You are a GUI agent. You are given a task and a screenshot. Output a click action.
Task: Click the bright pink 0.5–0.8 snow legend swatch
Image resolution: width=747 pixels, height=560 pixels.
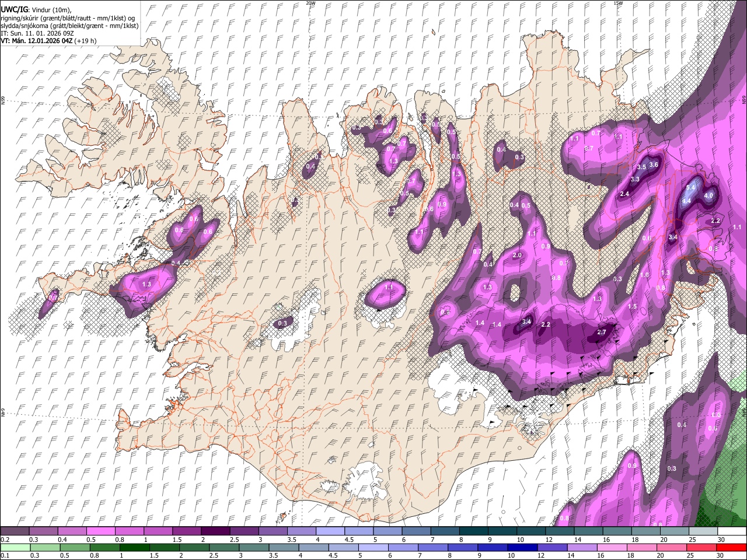(100, 531)
